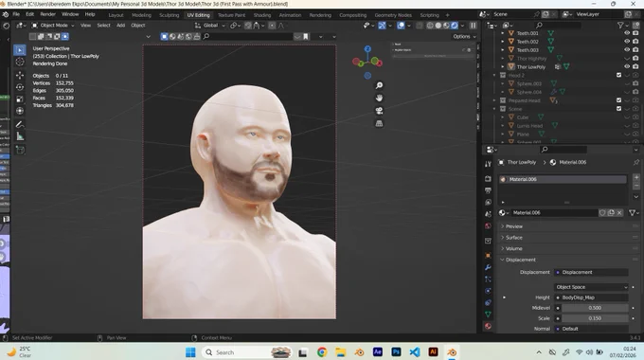644x360 pixels.
Task: Uncheck Prepared Head collection checkbox
Action: point(619,99)
